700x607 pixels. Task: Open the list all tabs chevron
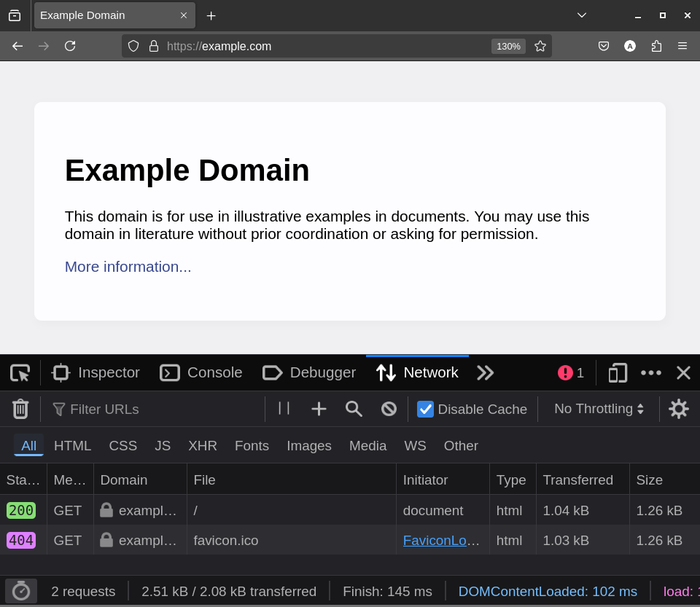[582, 15]
